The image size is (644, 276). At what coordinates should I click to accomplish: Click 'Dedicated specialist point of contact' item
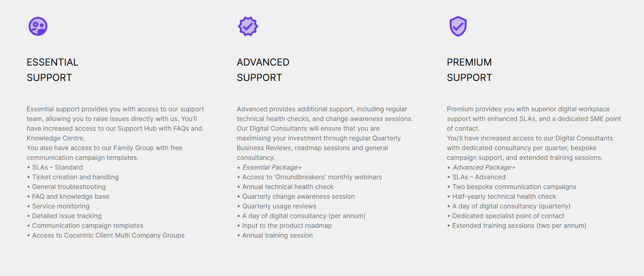click(x=506, y=216)
